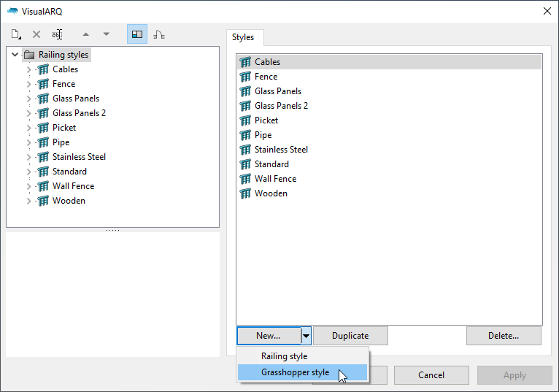
Task: Expand the Glass Panels 2 tree node
Action: coord(29,113)
